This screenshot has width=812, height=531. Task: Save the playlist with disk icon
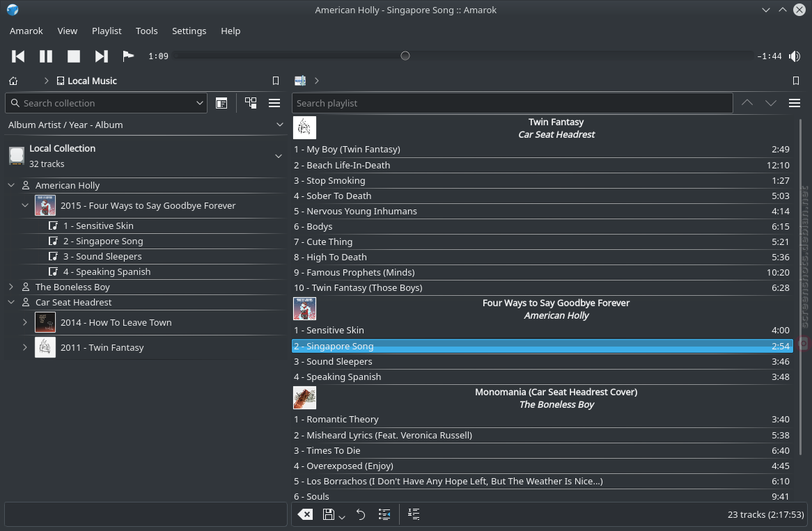coord(328,514)
